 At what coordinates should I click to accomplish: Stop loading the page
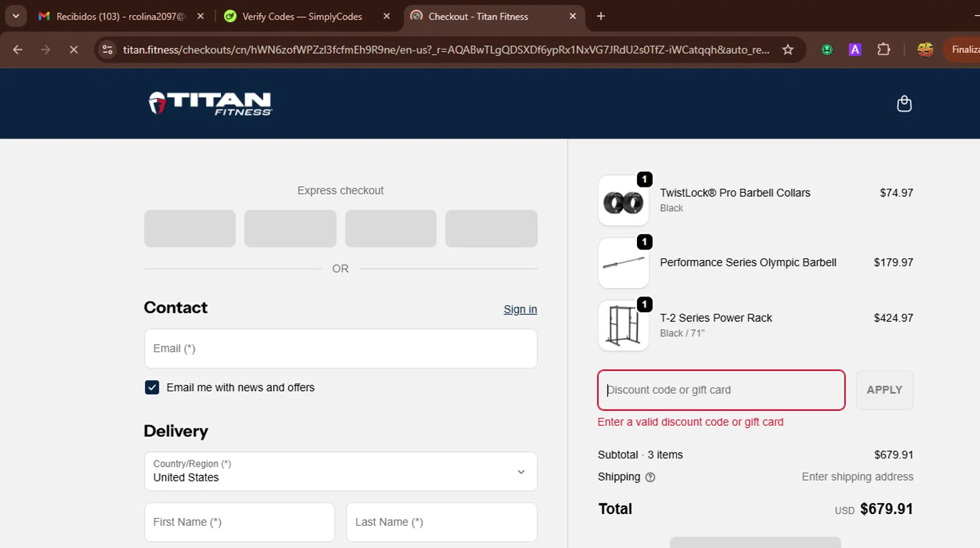(73, 50)
